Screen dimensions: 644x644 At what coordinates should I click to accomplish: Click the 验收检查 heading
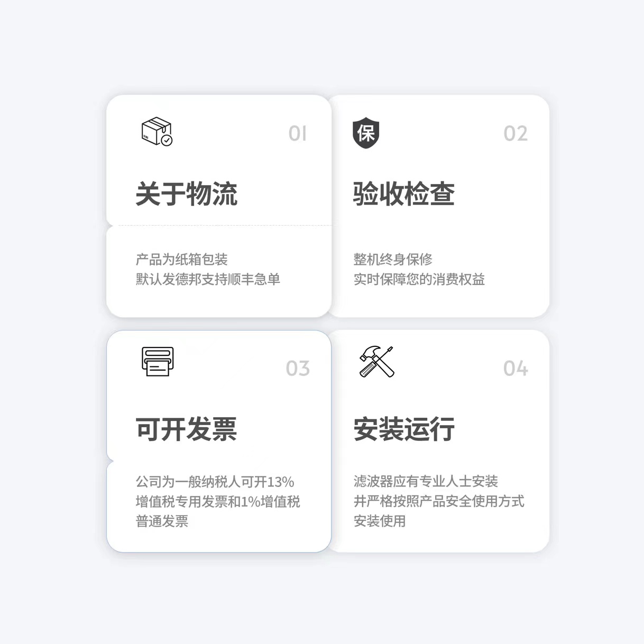coord(404,194)
